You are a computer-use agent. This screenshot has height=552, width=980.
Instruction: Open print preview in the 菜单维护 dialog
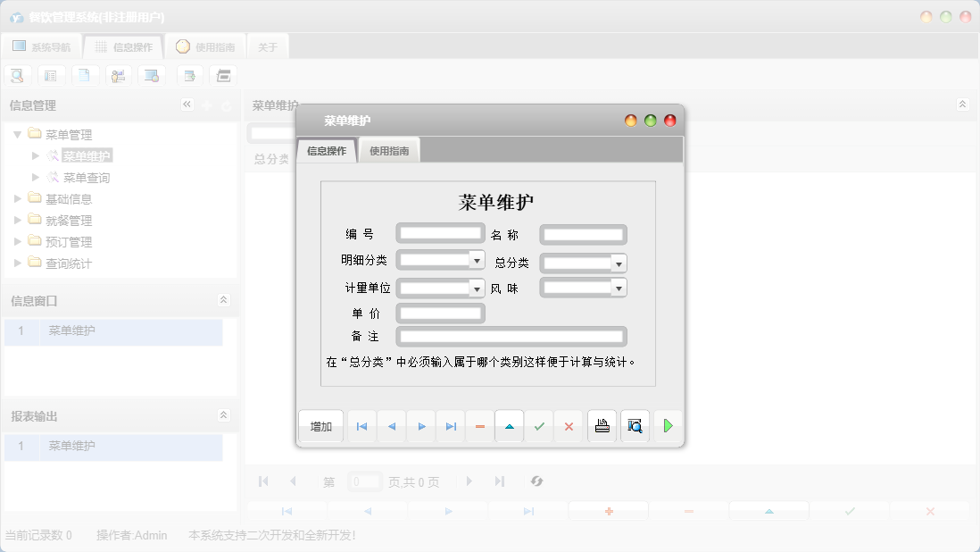(x=635, y=426)
